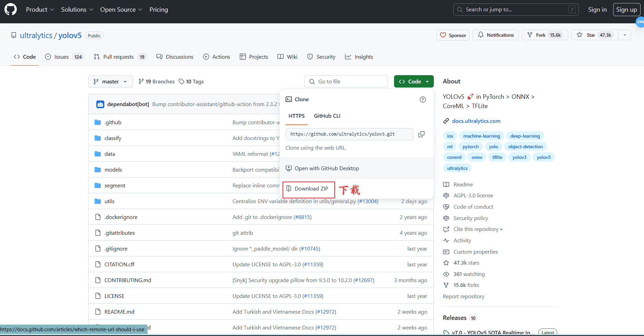Click the classify folder icon
The image size is (644, 336).
click(98, 138)
